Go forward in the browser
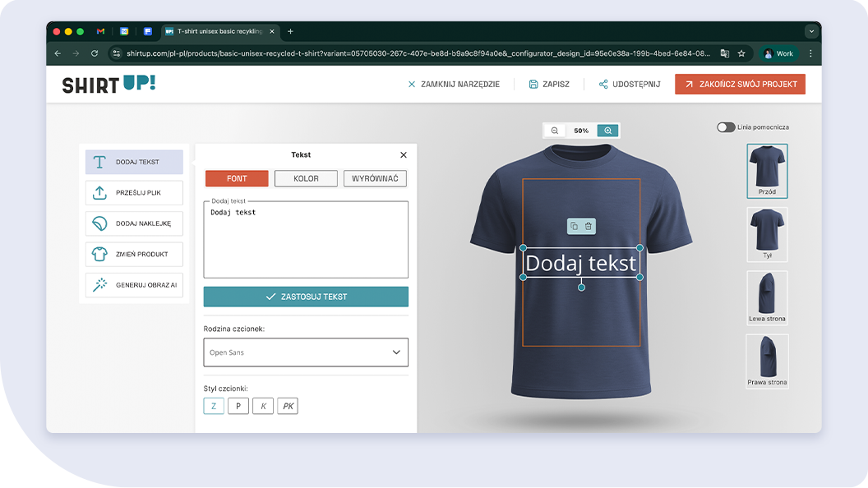The width and height of the screenshot is (868, 488). tap(76, 53)
